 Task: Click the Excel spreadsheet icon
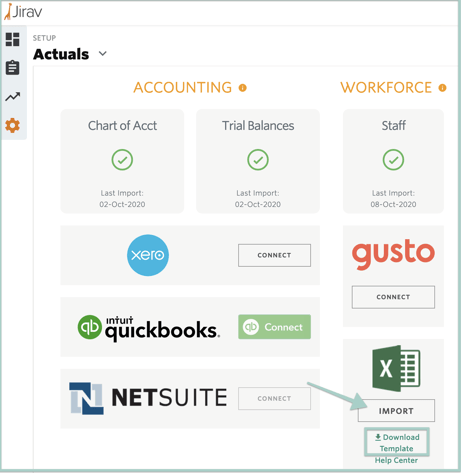(x=396, y=368)
